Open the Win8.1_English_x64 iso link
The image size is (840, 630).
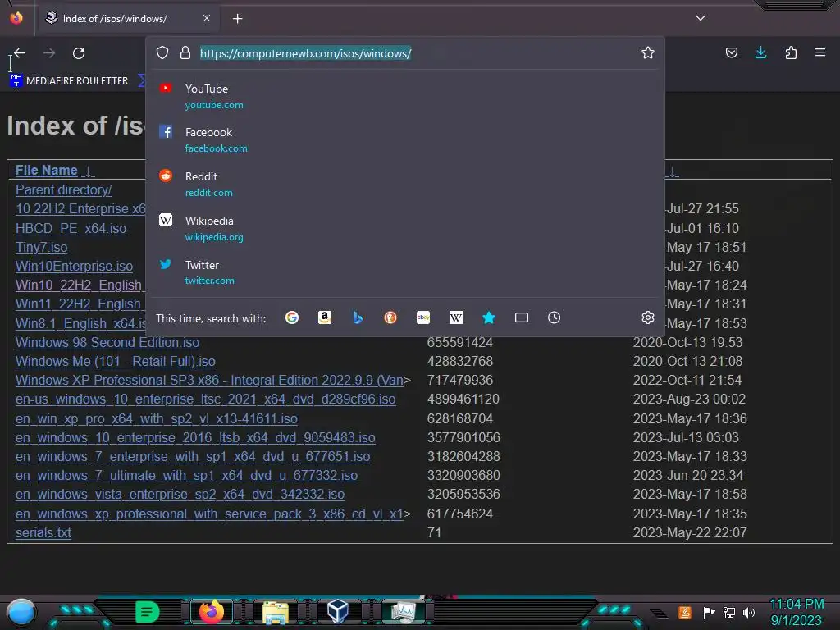tap(81, 323)
